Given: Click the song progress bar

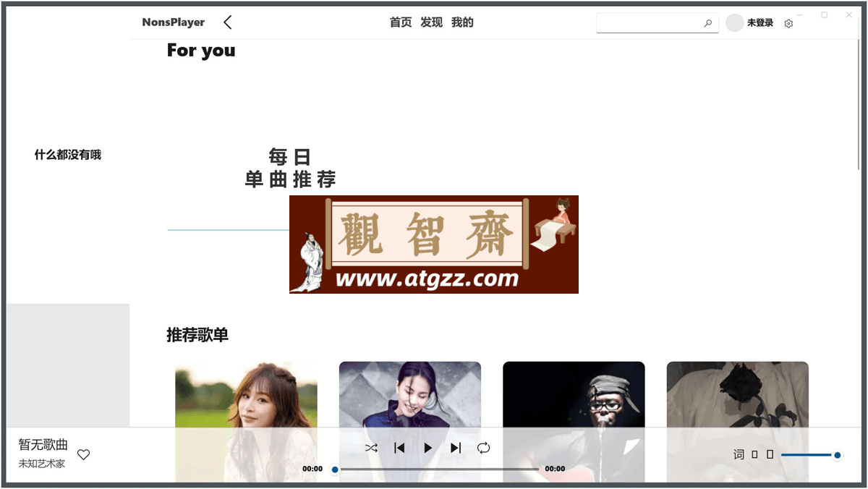Looking at the screenshot, I should pyautogui.click(x=438, y=469).
